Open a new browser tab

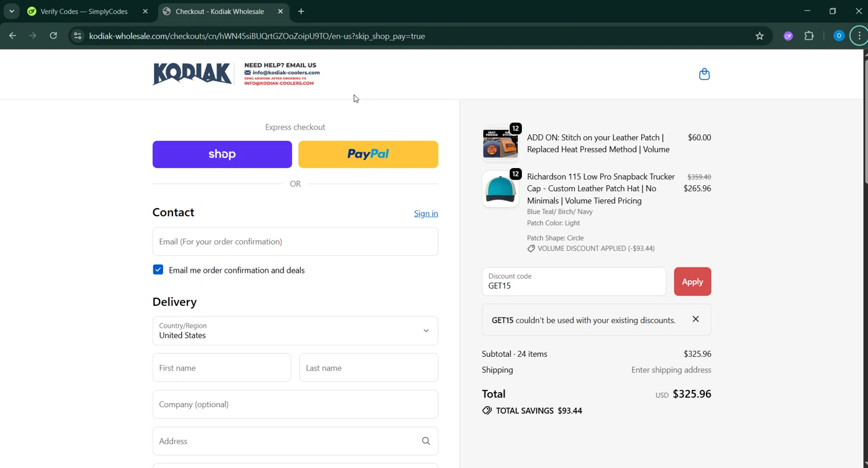pyautogui.click(x=301, y=11)
